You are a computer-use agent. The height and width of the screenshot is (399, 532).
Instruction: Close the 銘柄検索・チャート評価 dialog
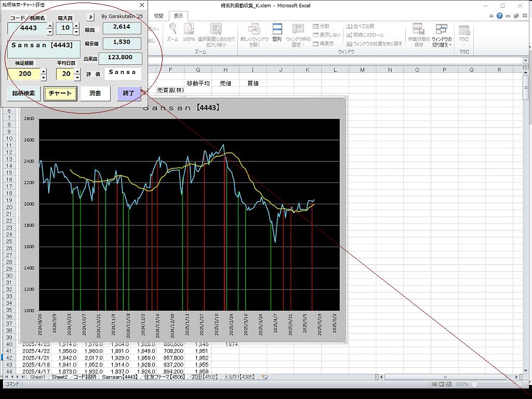click(x=142, y=5)
